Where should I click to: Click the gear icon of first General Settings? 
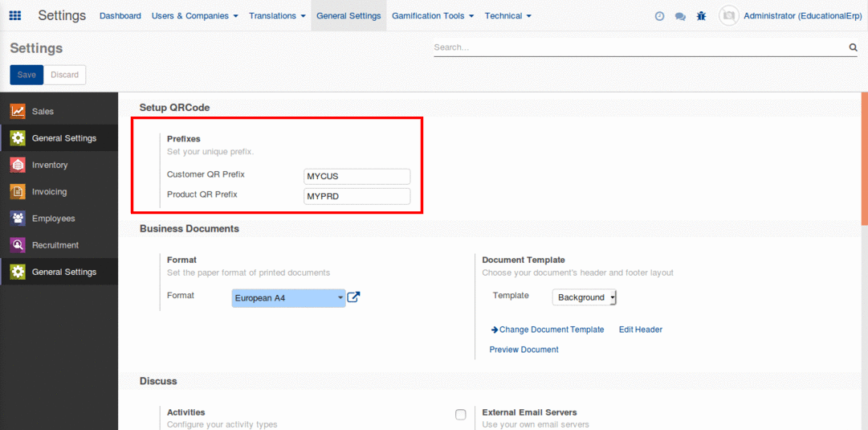[18, 138]
